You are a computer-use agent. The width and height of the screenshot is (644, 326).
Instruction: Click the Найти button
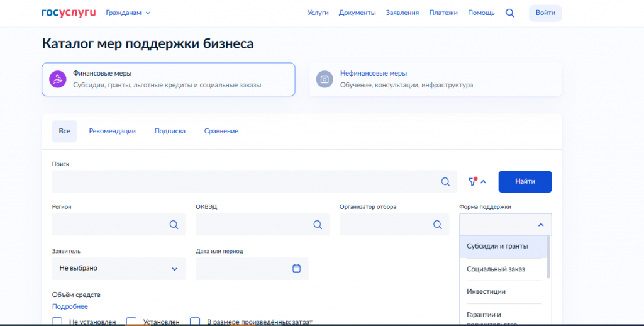tap(525, 182)
